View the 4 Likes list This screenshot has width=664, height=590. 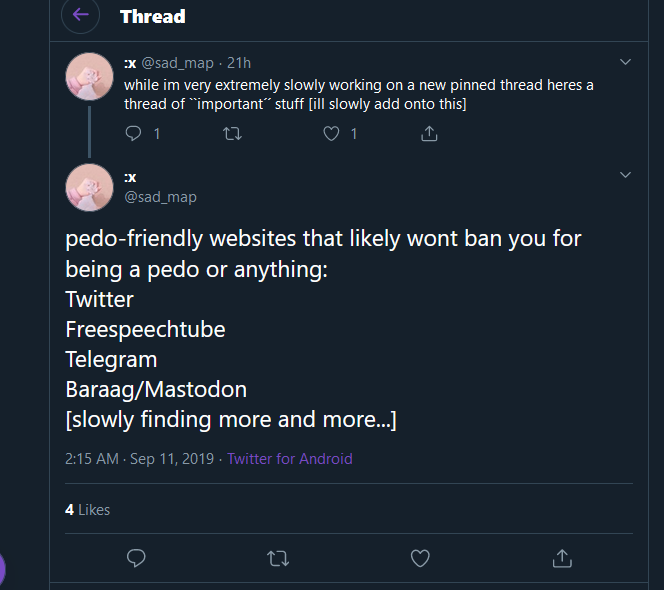(x=88, y=510)
